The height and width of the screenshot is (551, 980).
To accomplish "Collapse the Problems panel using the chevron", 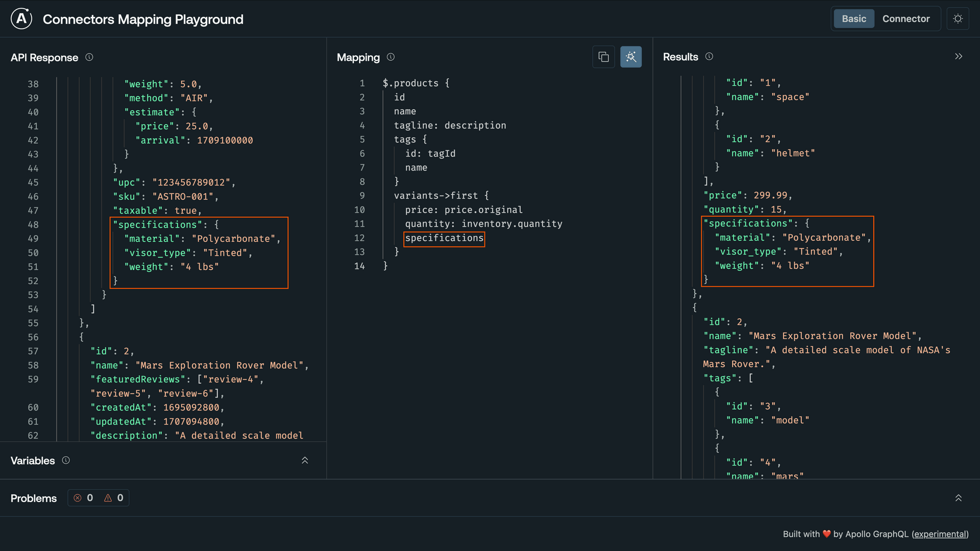I will (958, 498).
